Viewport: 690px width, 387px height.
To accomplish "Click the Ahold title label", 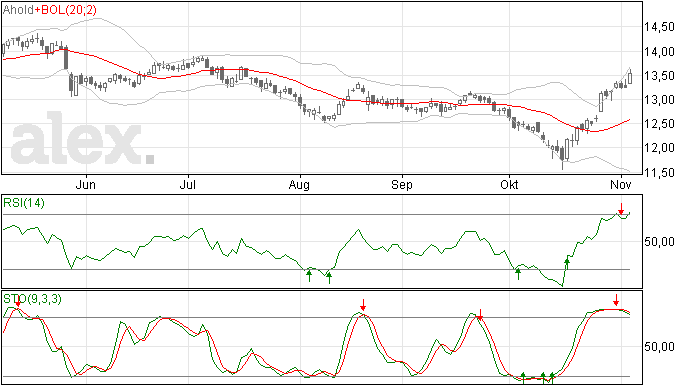I will coord(18,10).
